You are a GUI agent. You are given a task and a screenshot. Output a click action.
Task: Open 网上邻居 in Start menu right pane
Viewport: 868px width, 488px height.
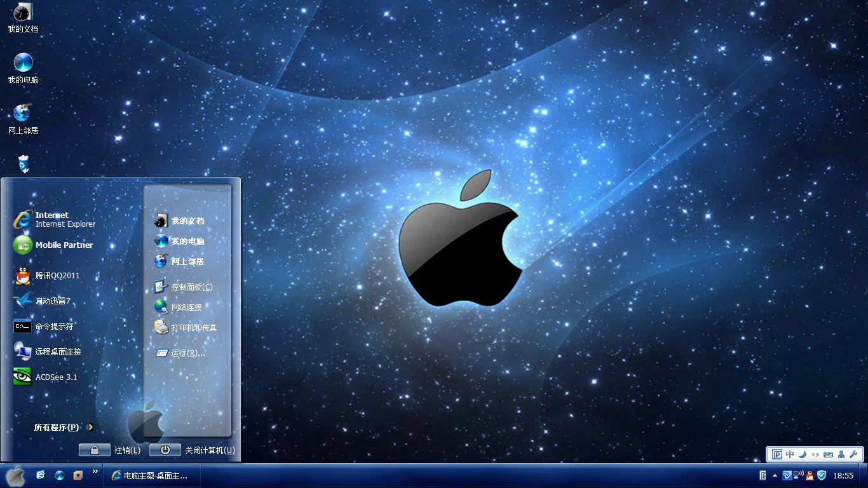point(179,261)
